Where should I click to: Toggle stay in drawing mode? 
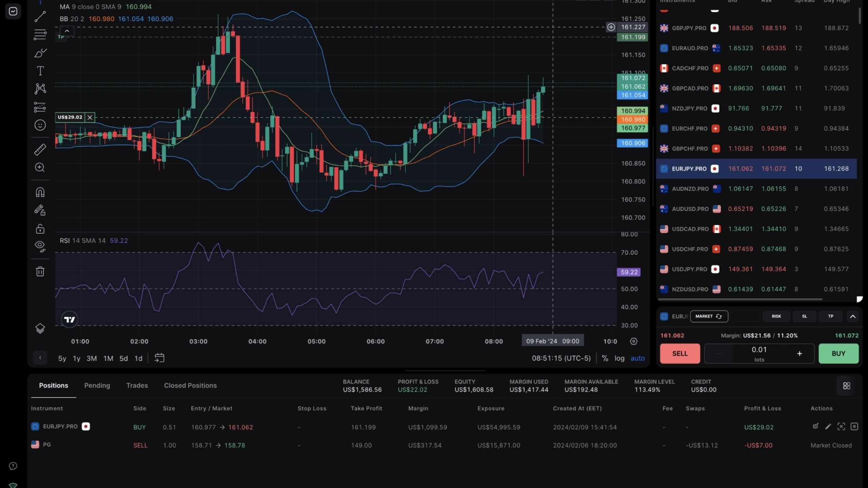coord(40,210)
